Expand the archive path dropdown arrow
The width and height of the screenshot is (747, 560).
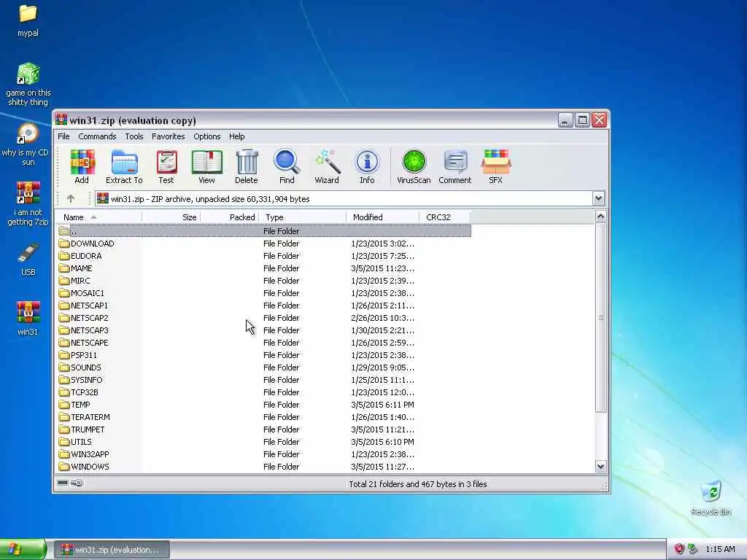[598, 198]
